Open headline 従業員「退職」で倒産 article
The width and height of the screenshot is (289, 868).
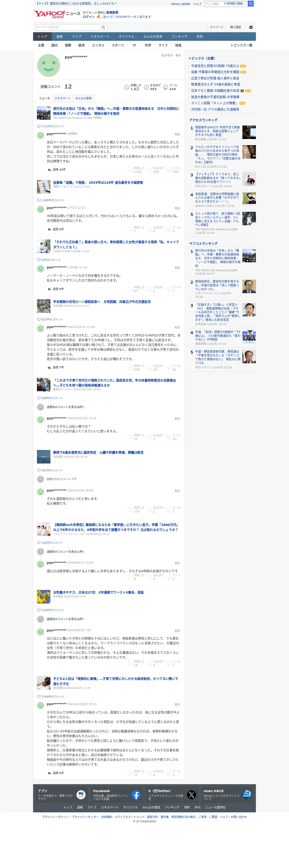(98, 183)
